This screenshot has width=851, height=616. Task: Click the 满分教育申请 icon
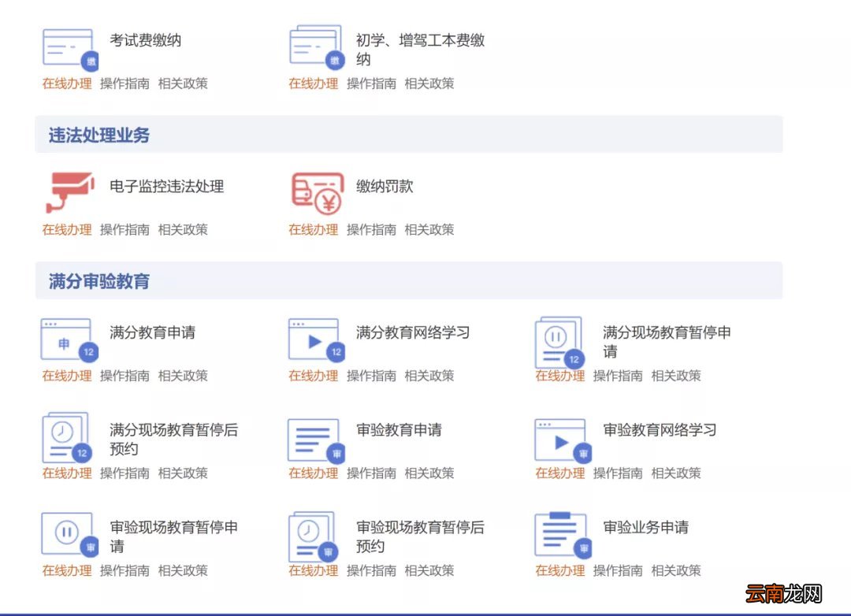point(69,340)
